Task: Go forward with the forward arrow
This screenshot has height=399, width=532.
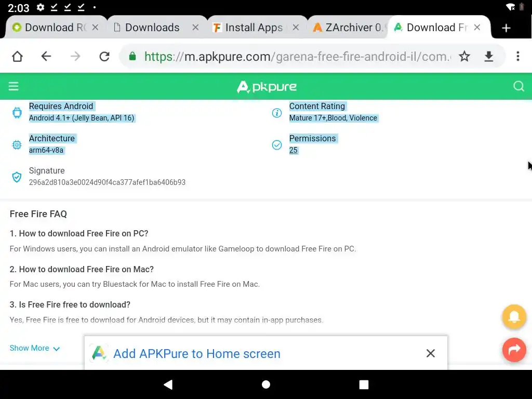Action: tap(75, 56)
